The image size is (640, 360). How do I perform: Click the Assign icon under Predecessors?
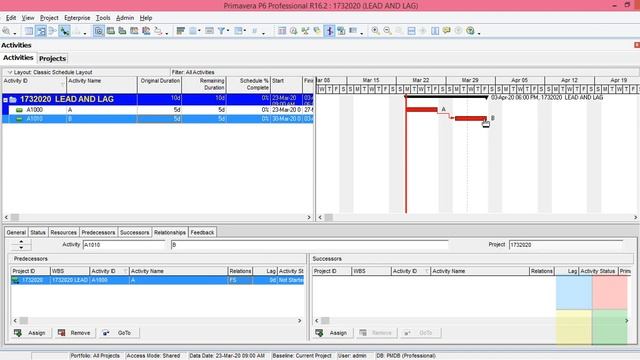pos(18,333)
